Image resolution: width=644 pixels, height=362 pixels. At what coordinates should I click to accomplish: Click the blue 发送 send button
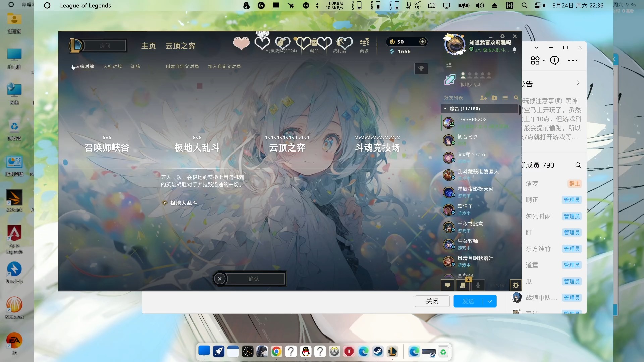(468, 301)
